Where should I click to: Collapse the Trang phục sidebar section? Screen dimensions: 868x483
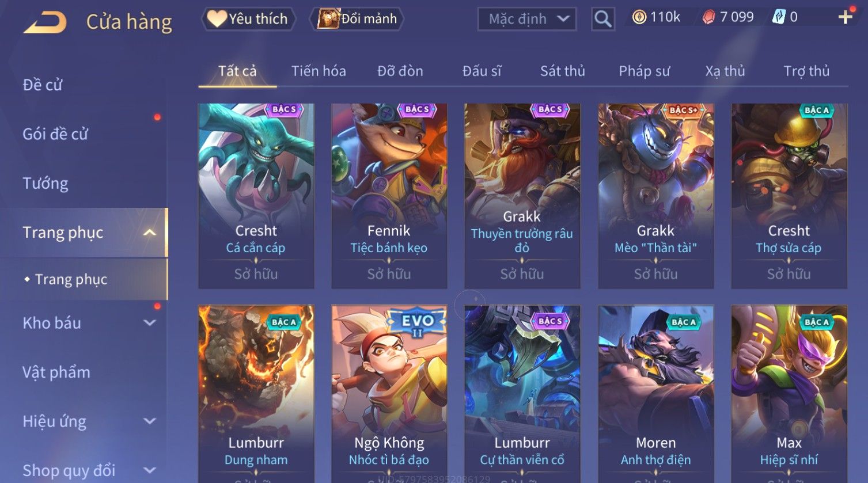tap(150, 233)
